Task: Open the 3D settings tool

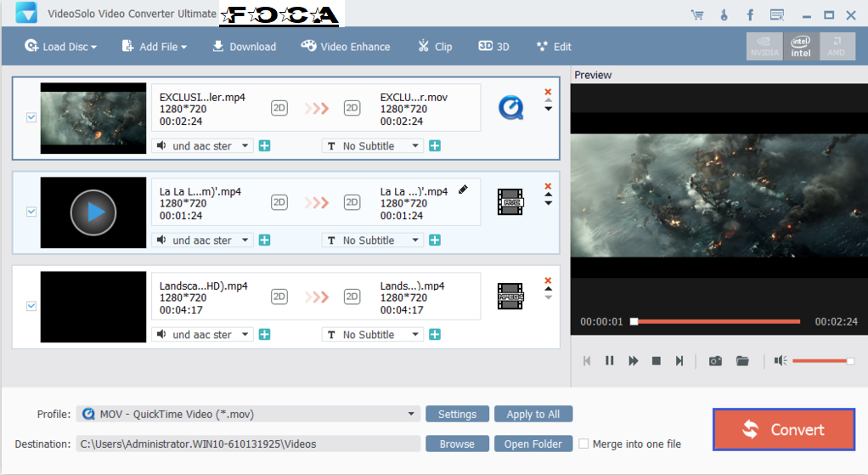Action: (493, 47)
